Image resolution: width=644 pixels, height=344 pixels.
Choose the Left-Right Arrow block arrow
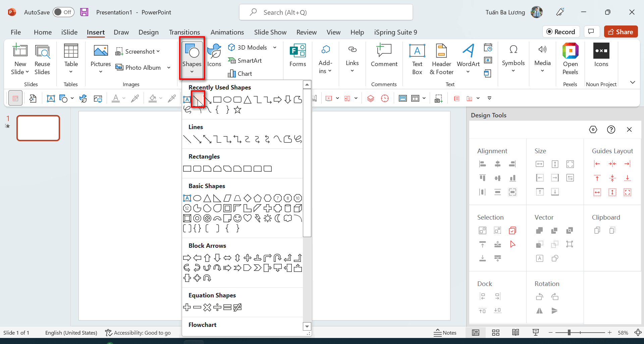coord(227,258)
